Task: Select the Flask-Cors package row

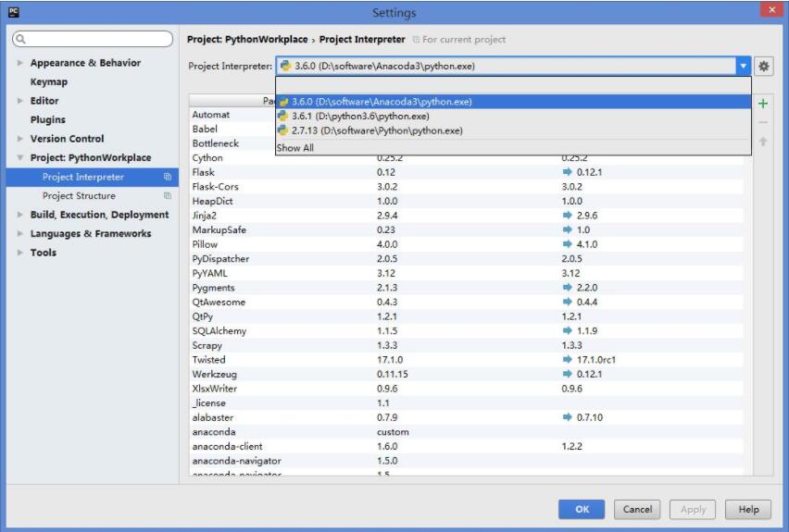Action: (466, 187)
